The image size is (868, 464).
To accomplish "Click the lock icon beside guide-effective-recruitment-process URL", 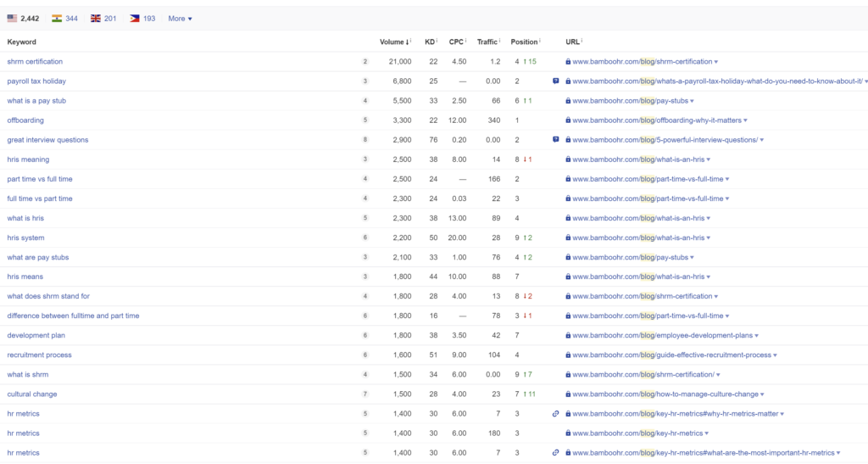I will tap(568, 355).
